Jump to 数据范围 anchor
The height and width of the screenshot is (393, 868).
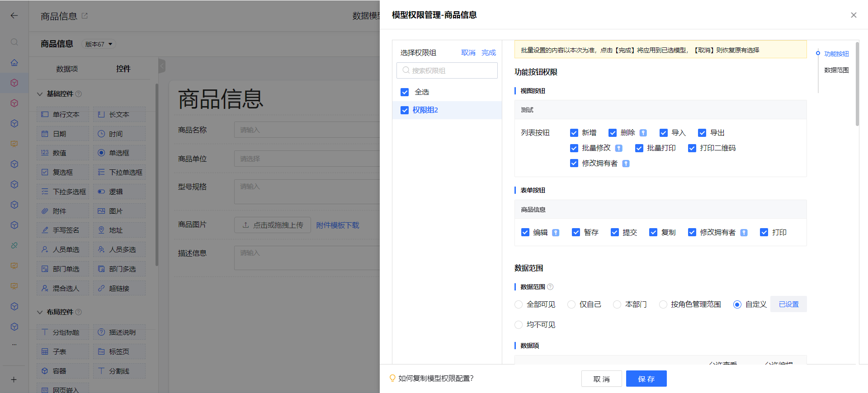(836, 70)
